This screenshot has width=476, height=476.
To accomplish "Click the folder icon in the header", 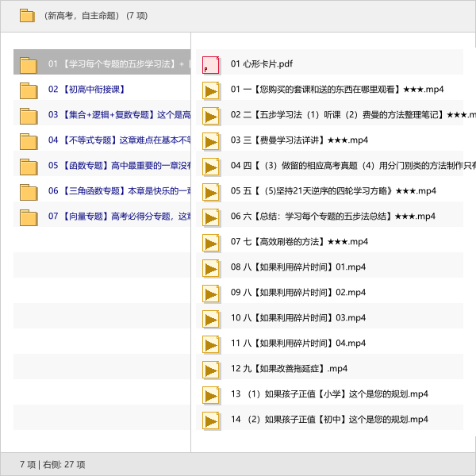I will [x=27, y=15].
